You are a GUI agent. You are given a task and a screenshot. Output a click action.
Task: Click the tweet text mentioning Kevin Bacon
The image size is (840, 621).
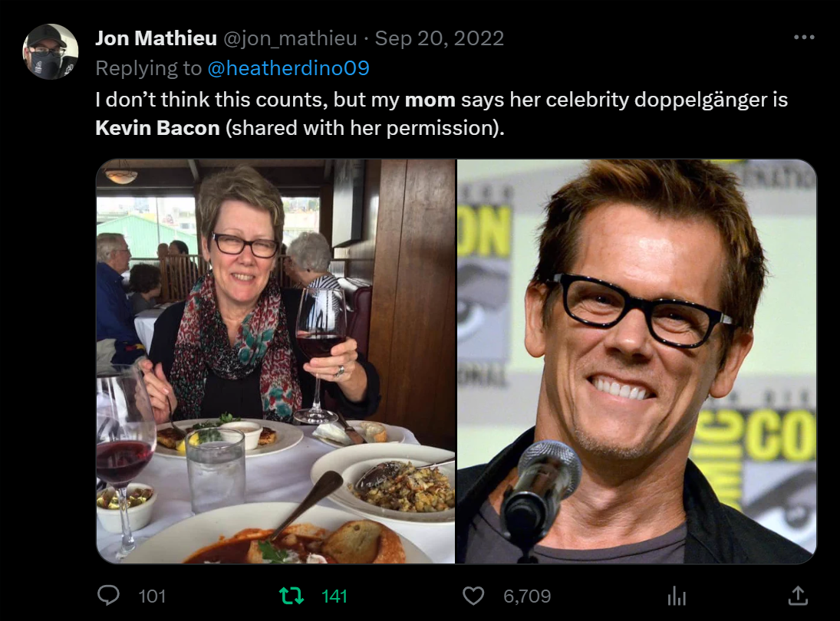click(x=441, y=113)
